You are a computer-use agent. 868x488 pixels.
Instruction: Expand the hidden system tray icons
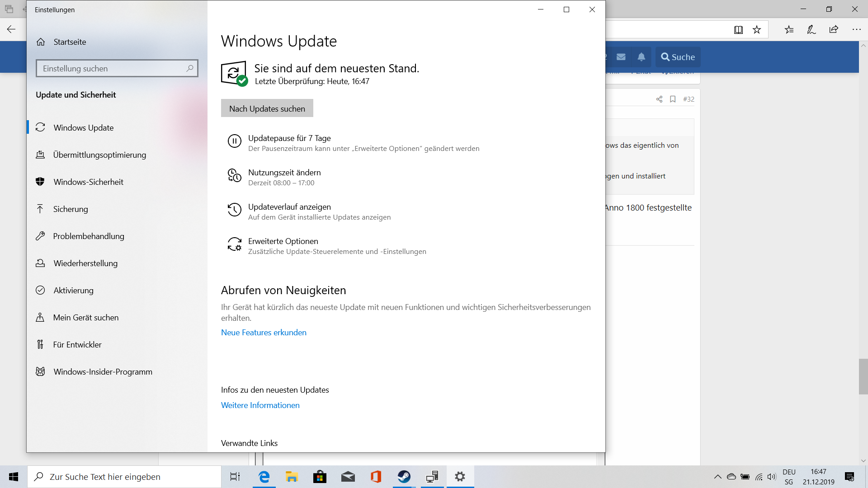[x=717, y=477]
